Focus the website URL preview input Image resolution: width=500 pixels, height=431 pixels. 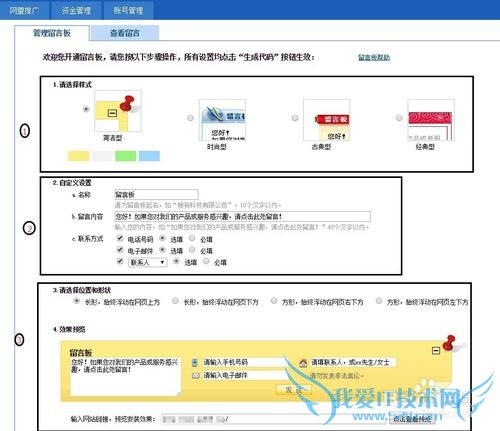click(273, 419)
